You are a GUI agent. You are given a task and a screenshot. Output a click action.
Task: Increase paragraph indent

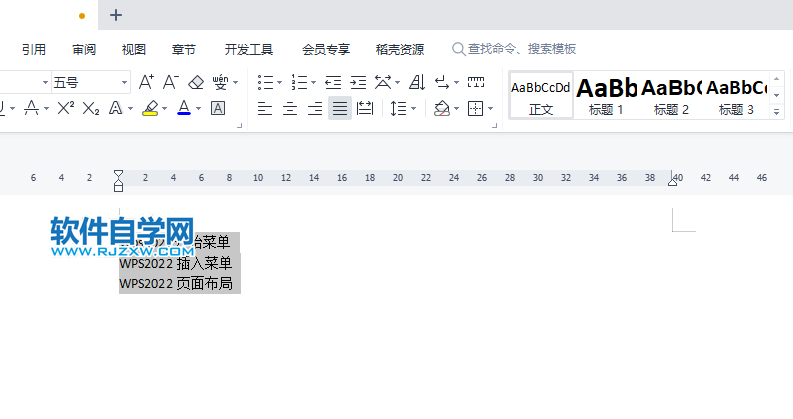pos(358,82)
